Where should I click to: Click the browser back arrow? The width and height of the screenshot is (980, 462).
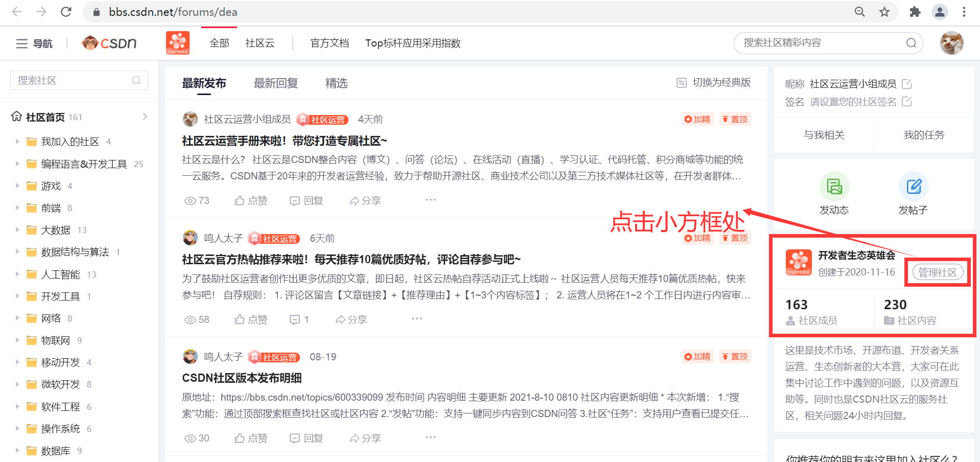coord(17,12)
